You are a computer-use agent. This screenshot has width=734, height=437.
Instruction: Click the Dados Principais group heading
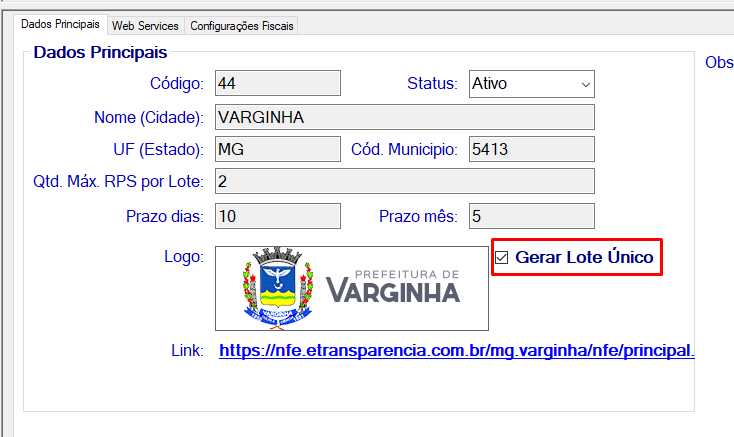click(x=100, y=52)
